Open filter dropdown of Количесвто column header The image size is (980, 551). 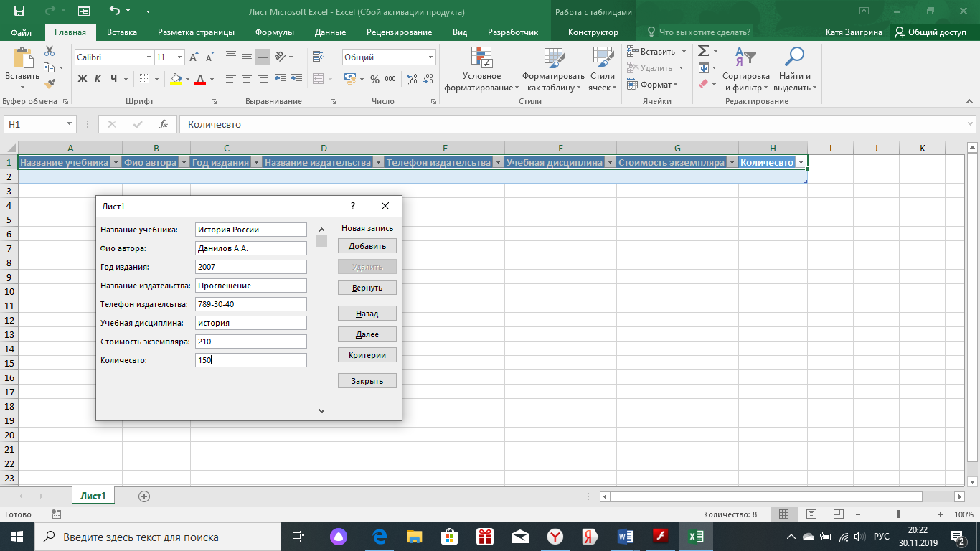(801, 163)
